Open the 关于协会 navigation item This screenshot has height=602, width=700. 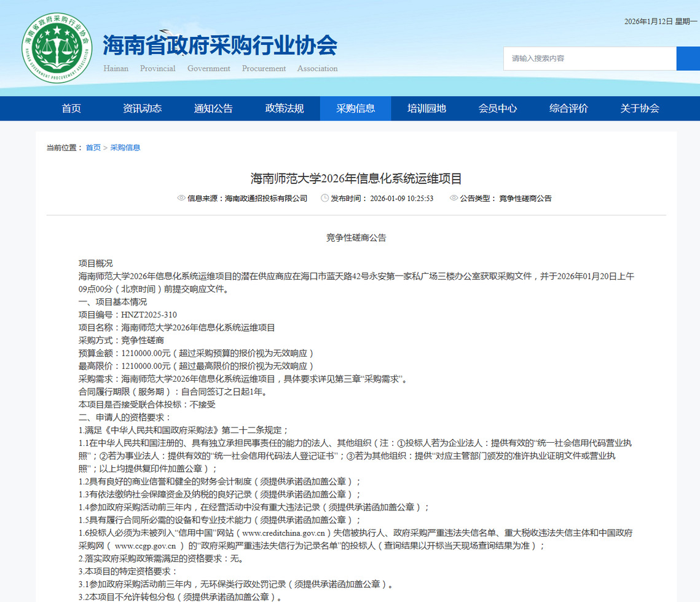tap(640, 108)
